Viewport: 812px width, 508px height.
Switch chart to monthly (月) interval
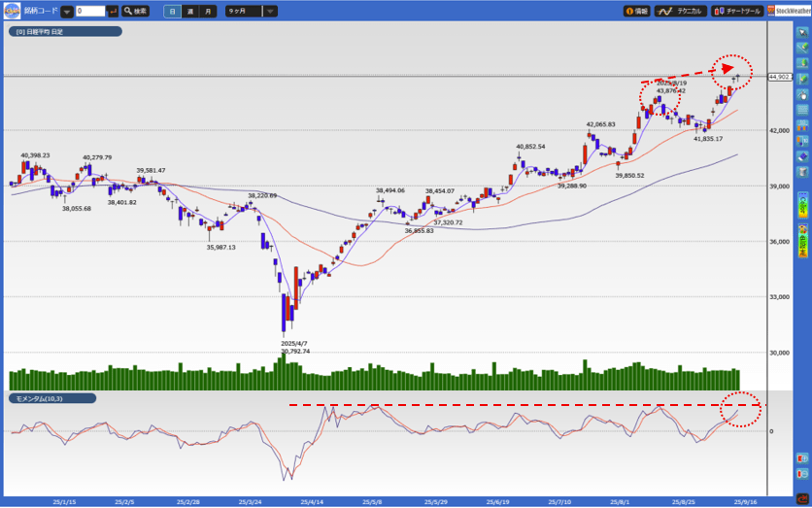pos(208,12)
